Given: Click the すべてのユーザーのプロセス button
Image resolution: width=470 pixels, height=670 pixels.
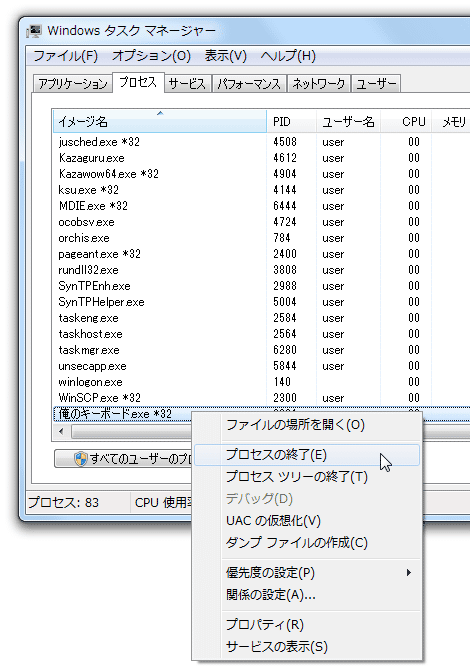Looking at the screenshot, I should (123, 458).
